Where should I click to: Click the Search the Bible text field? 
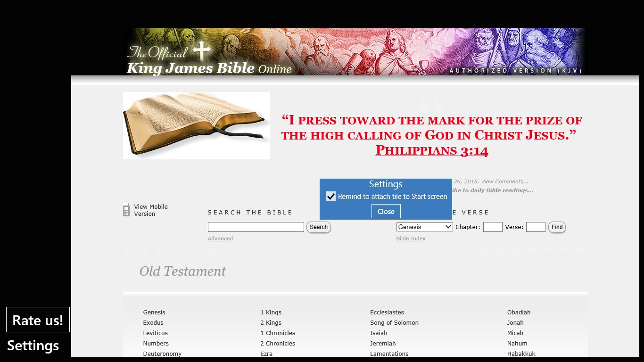coord(256,227)
